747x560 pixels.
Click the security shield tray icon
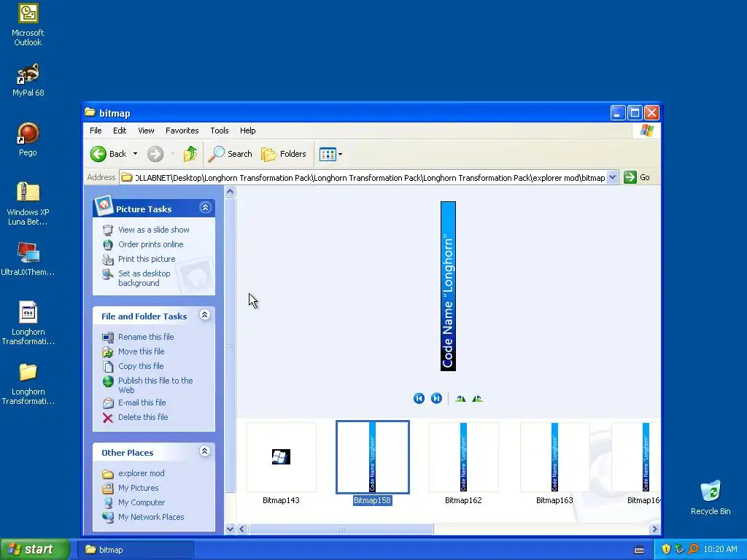666,550
